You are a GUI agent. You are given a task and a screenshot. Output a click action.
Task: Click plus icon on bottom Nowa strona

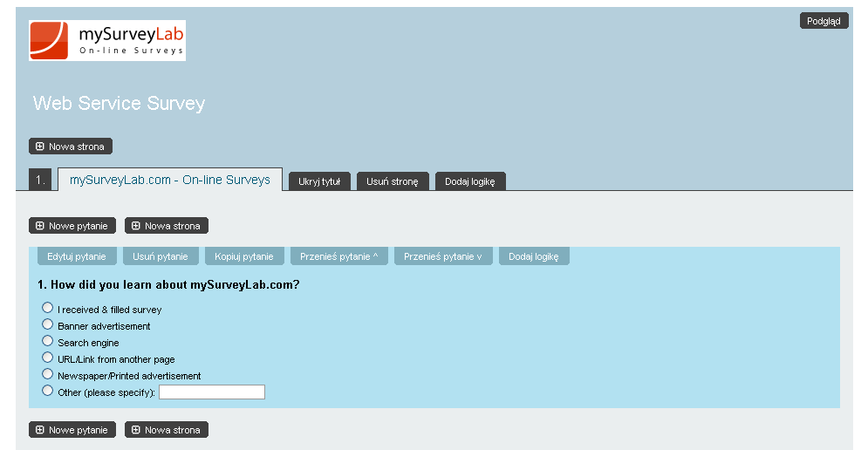click(135, 430)
